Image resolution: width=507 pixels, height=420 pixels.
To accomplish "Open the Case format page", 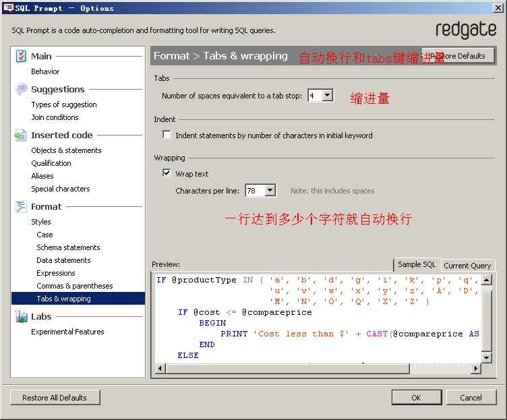I will [x=44, y=235].
